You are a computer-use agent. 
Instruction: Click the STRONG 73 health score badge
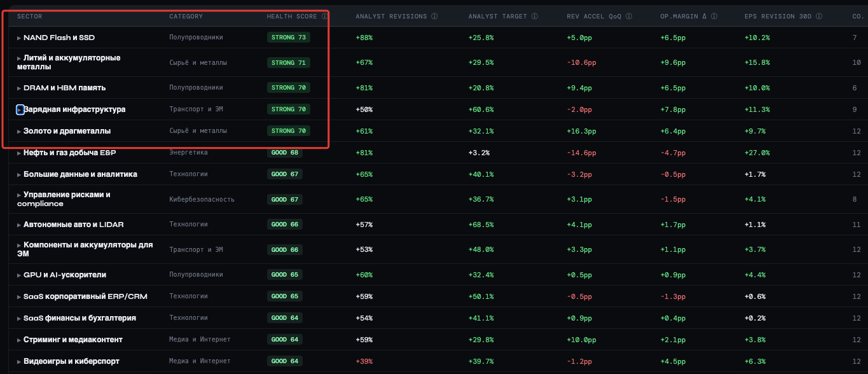click(289, 38)
